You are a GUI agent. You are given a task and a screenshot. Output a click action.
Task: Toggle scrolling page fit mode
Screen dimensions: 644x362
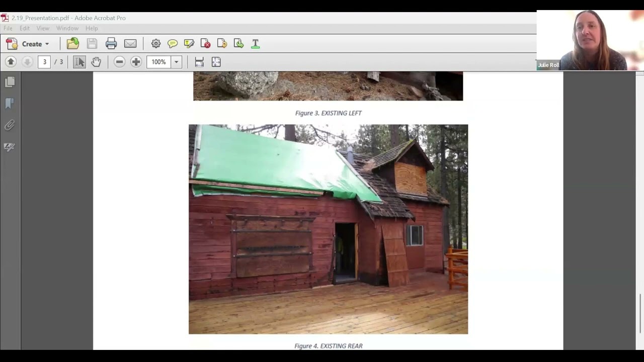tap(199, 62)
